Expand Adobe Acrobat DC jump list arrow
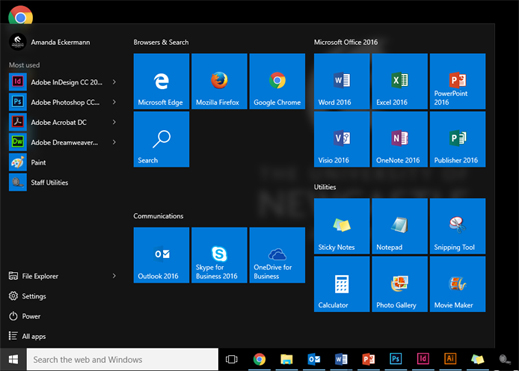Screen dimensions: 519x371 (114, 122)
